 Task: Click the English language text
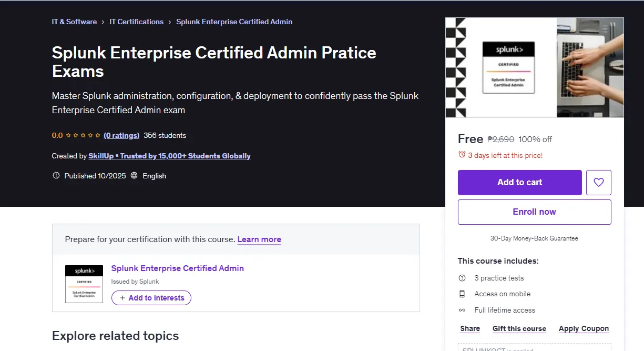[155, 176]
